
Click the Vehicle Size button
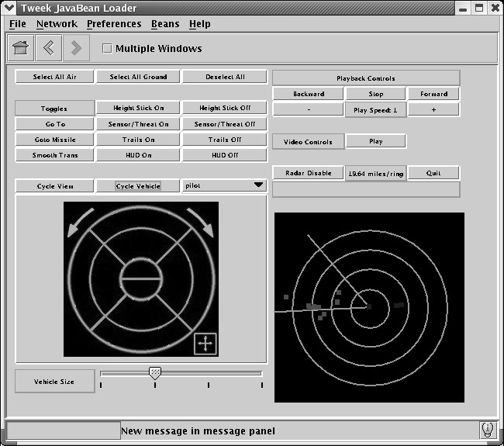click(x=54, y=382)
